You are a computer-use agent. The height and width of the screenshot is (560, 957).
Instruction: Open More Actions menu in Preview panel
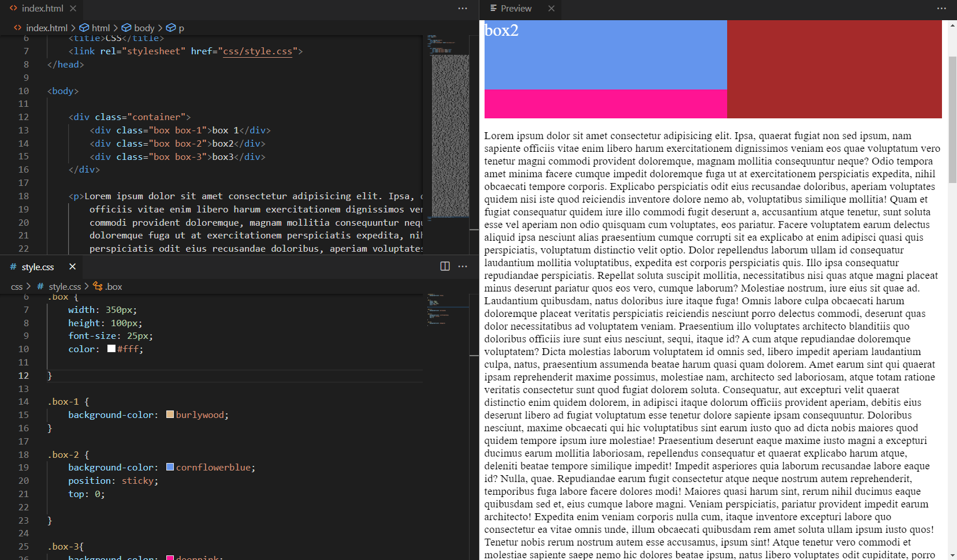tap(941, 9)
